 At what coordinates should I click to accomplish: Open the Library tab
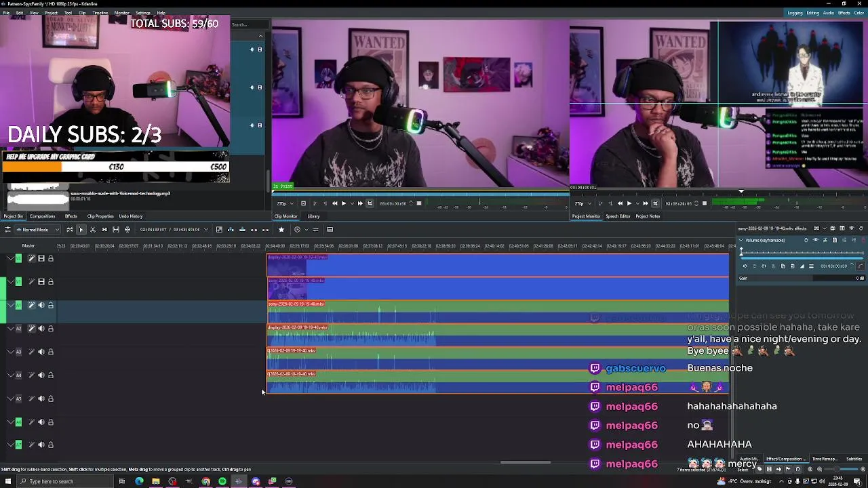click(313, 216)
